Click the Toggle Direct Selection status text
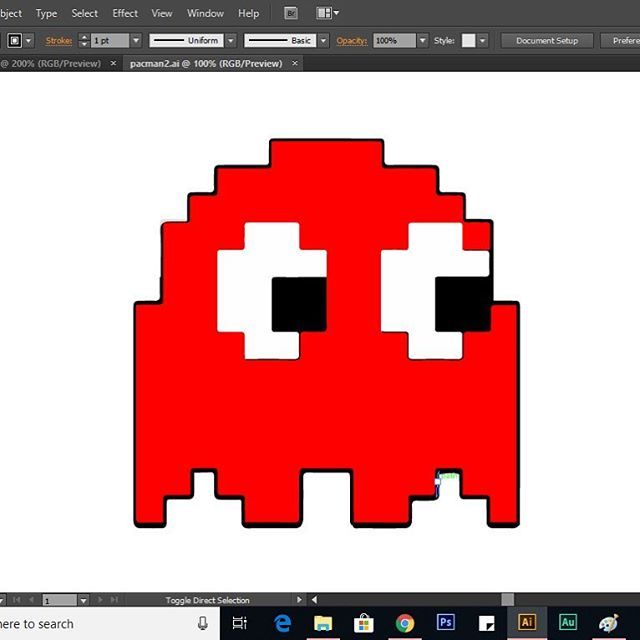The image size is (640, 640). click(x=207, y=600)
